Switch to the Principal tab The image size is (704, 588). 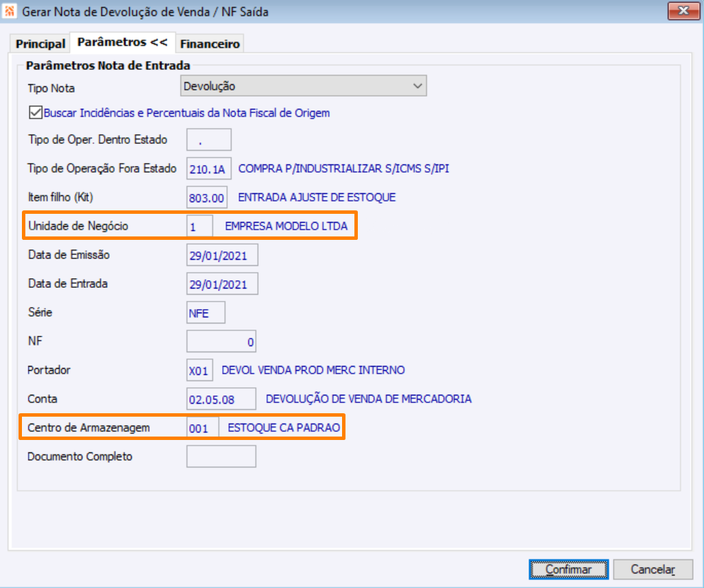click(40, 44)
